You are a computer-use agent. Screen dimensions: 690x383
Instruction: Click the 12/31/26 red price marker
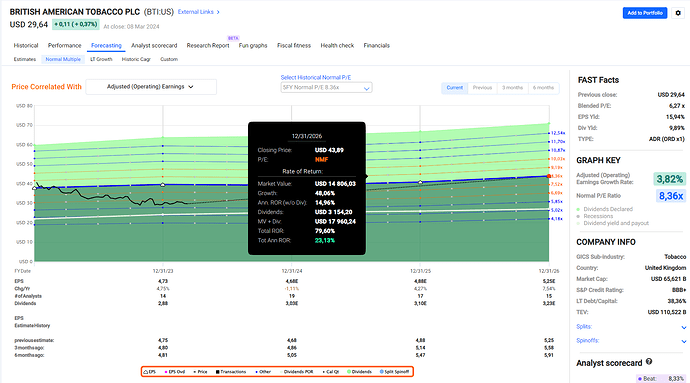pos(549,176)
